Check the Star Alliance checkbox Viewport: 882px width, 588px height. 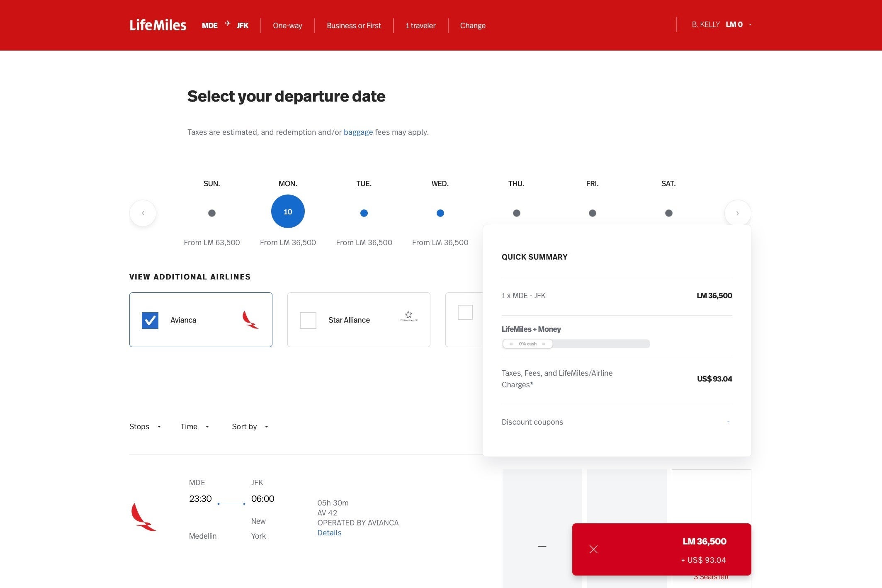point(308,320)
